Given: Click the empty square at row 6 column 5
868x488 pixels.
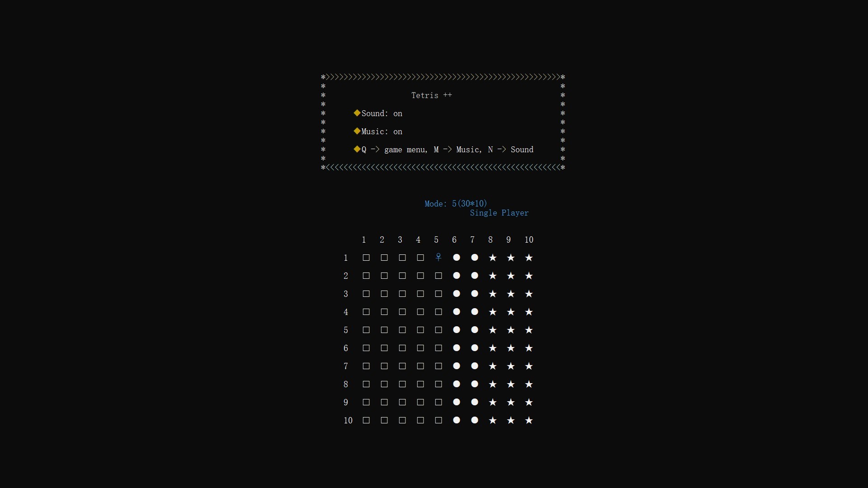Looking at the screenshot, I should point(439,348).
